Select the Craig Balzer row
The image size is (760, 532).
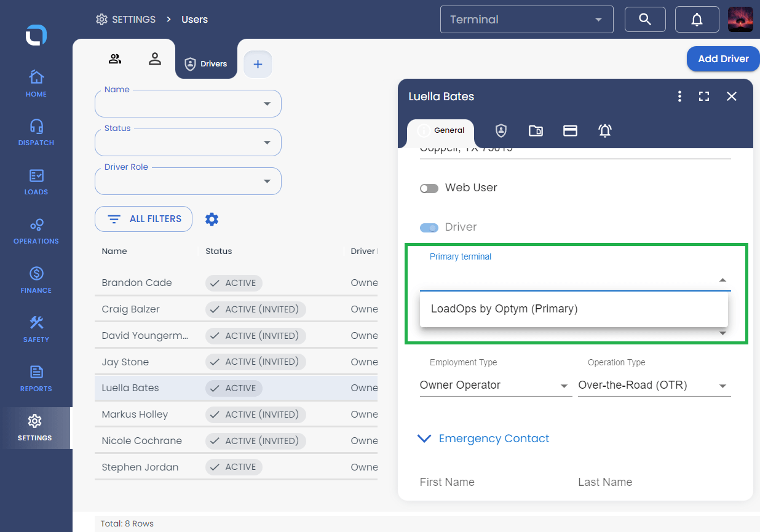pos(236,309)
